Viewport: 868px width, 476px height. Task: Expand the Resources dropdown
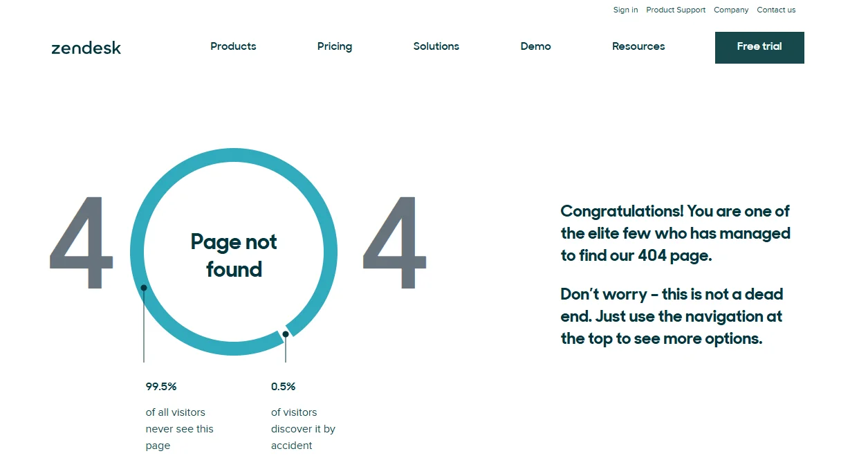(638, 46)
